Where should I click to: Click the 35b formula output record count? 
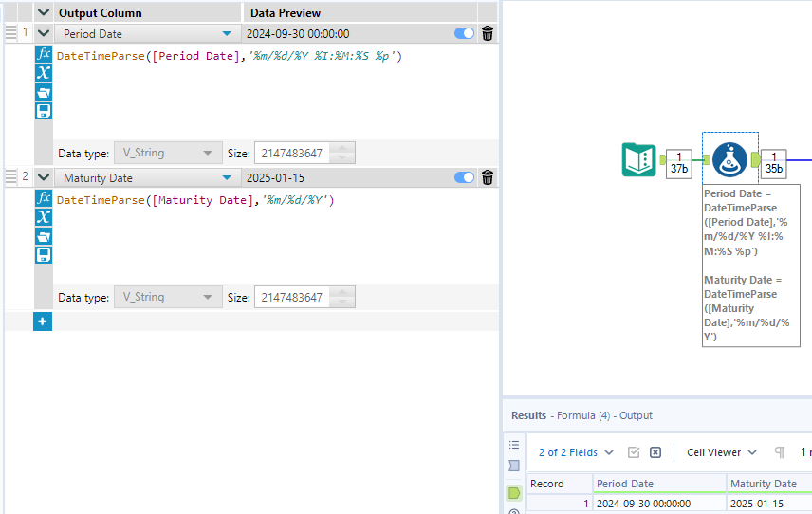[774, 164]
